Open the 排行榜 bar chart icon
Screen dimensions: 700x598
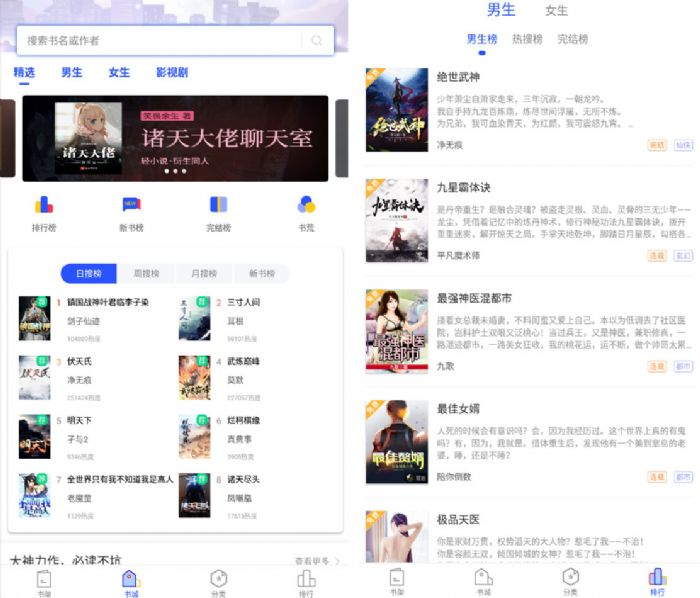click(44, 205)
